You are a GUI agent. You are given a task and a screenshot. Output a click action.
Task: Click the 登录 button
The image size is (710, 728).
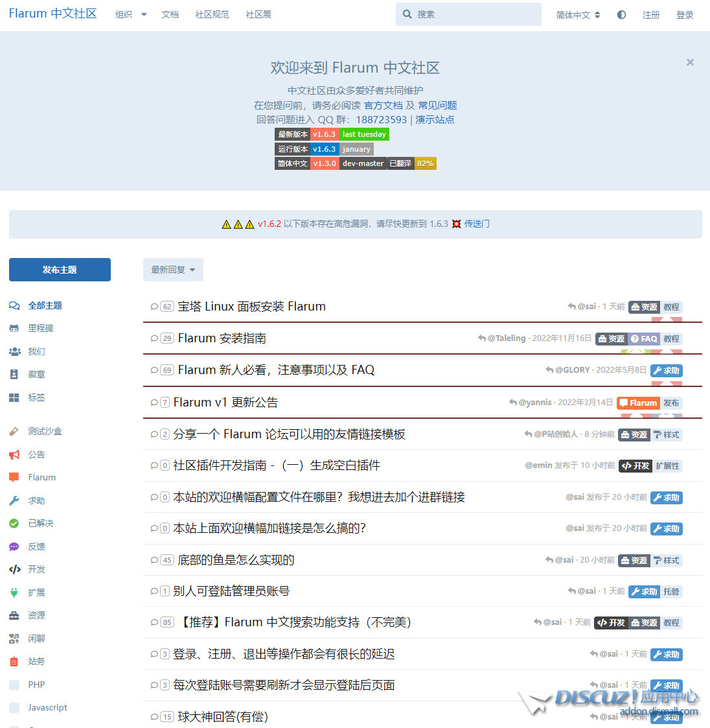(x=685, y=15)
